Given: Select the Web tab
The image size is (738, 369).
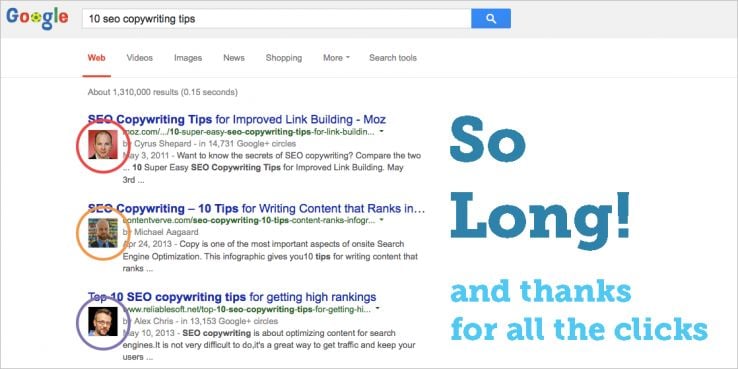Looking at the screenshot, I should [x=96, y=58].
